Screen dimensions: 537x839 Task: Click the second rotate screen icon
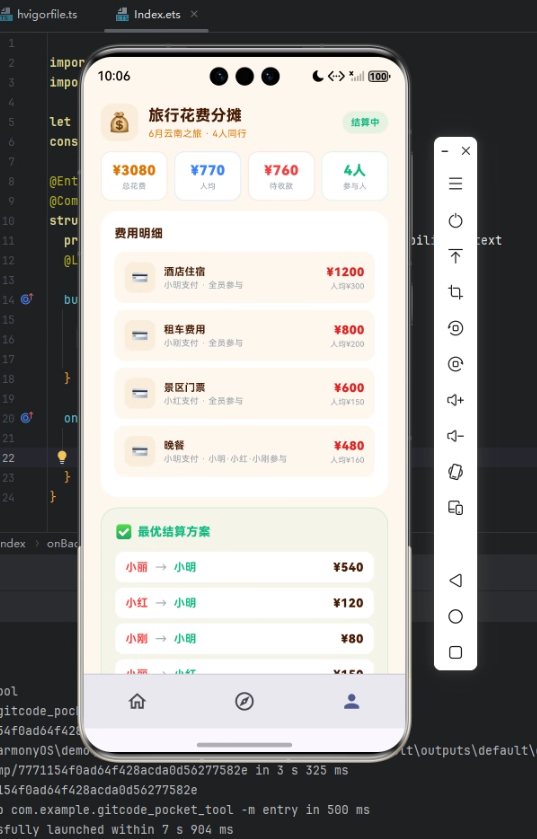[x=455, y=364]
